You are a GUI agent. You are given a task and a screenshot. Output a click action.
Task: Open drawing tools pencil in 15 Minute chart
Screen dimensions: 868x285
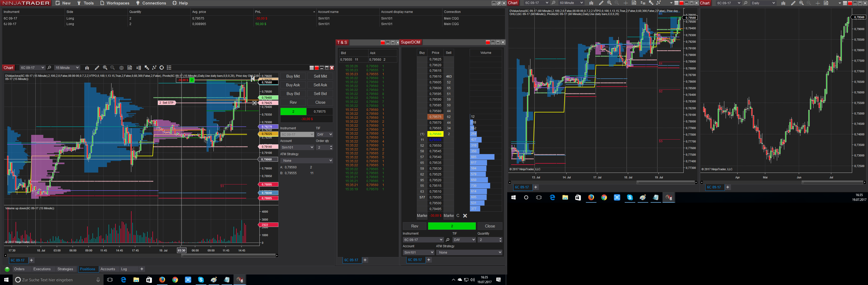click(97, 68)
